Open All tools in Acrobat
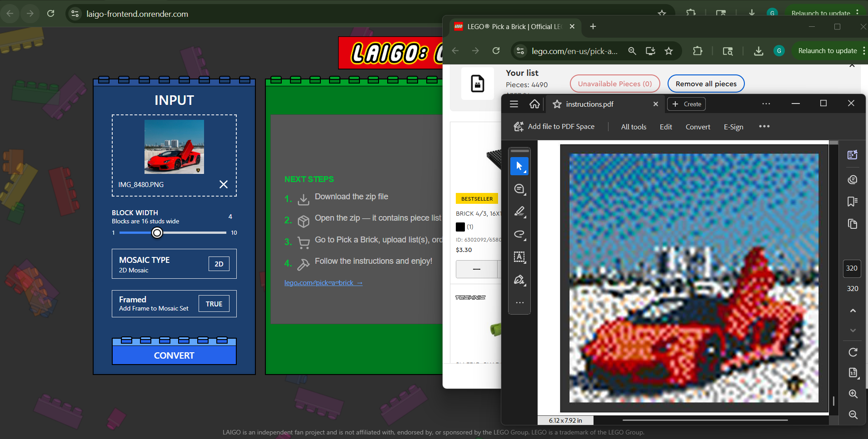 (634, 127)
